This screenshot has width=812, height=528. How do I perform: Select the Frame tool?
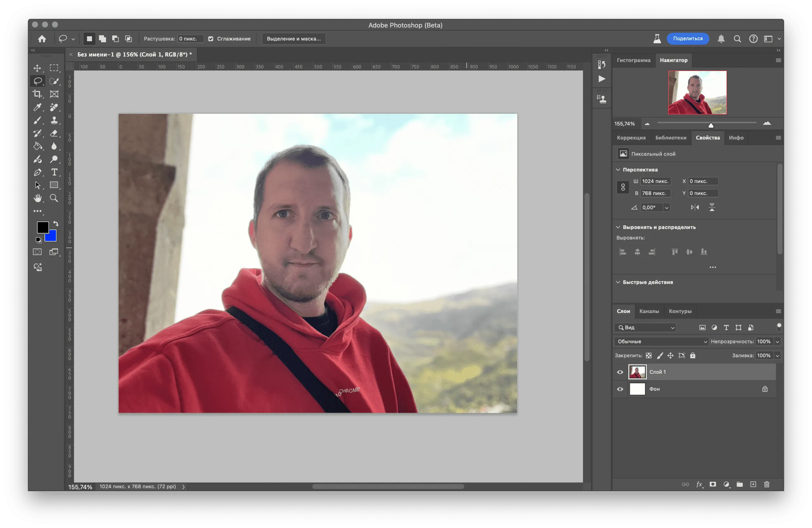click(x=54, y=94)
